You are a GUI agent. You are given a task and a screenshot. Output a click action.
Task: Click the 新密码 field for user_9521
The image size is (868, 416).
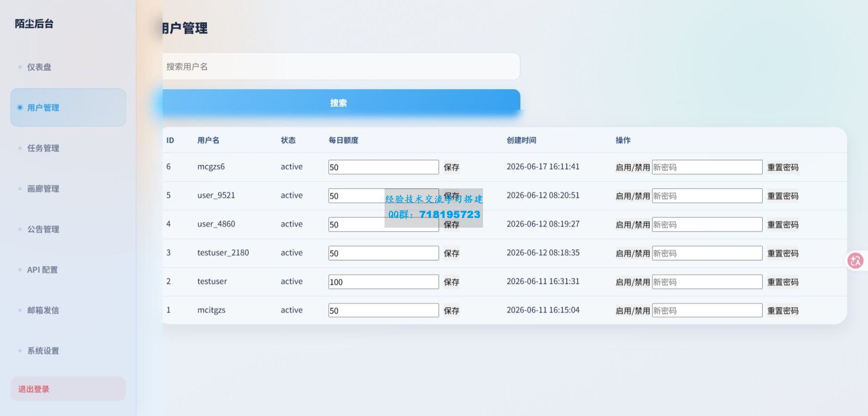click(x=707, y=196)
